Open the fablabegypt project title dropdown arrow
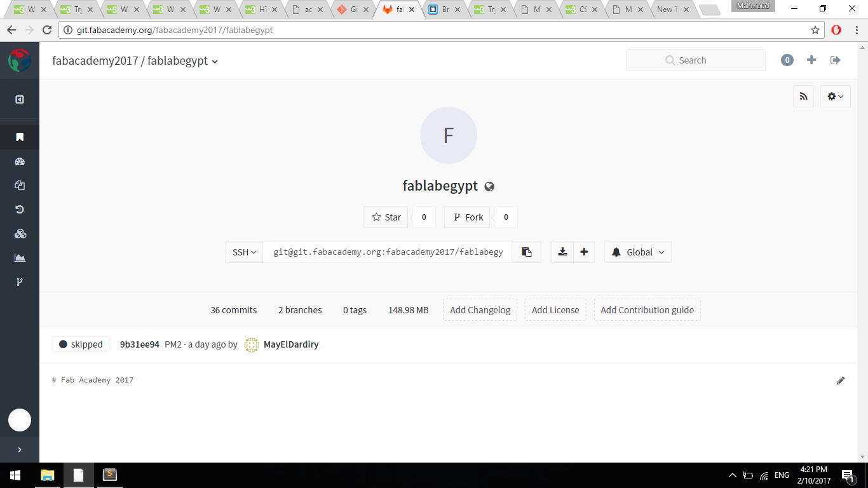The width and height of the screenshot is (868, 488). click(x=215, y=62)
